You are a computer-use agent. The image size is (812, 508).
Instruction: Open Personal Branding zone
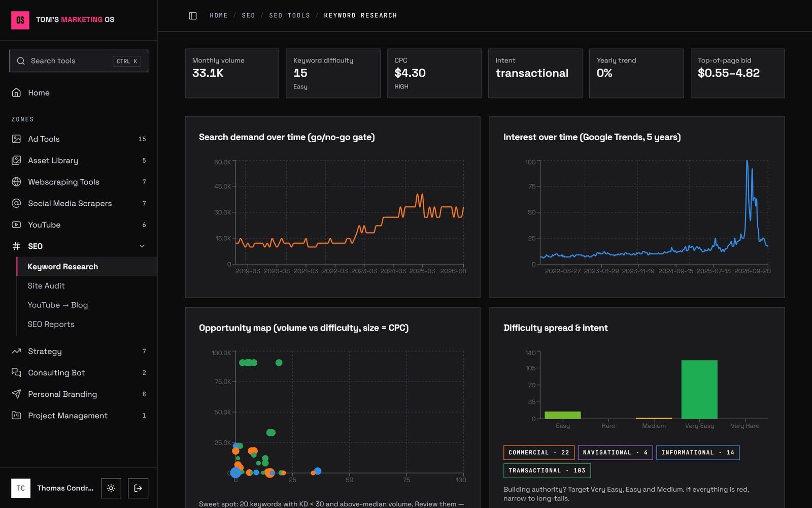[79, 394]
